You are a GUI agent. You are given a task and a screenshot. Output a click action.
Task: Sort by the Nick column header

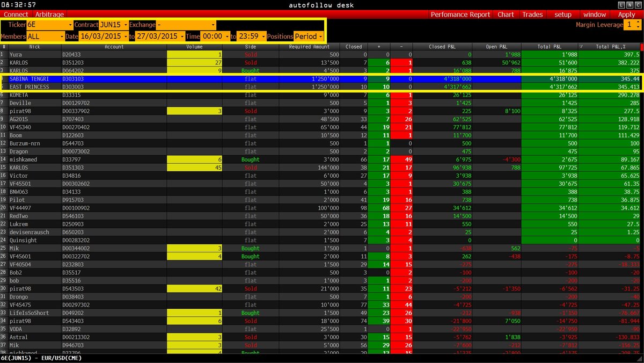[34, 47]
